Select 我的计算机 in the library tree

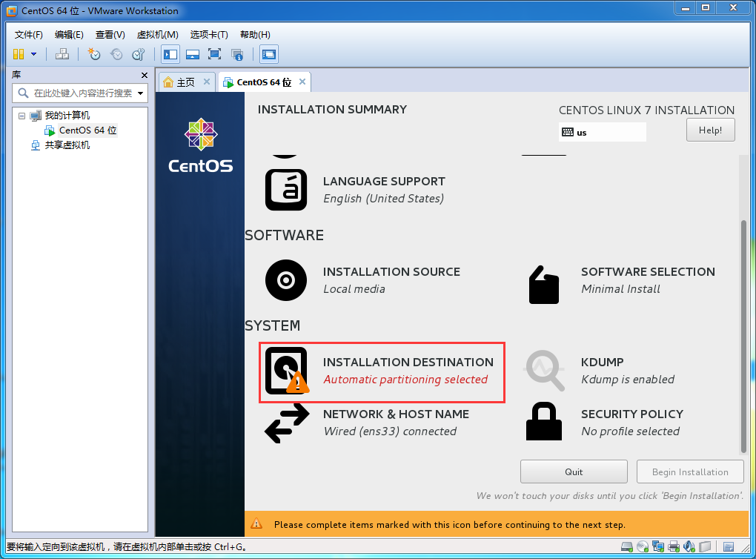tap(67, 116)
